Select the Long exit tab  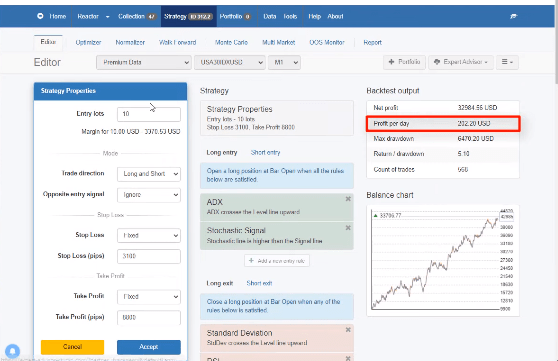220,283
